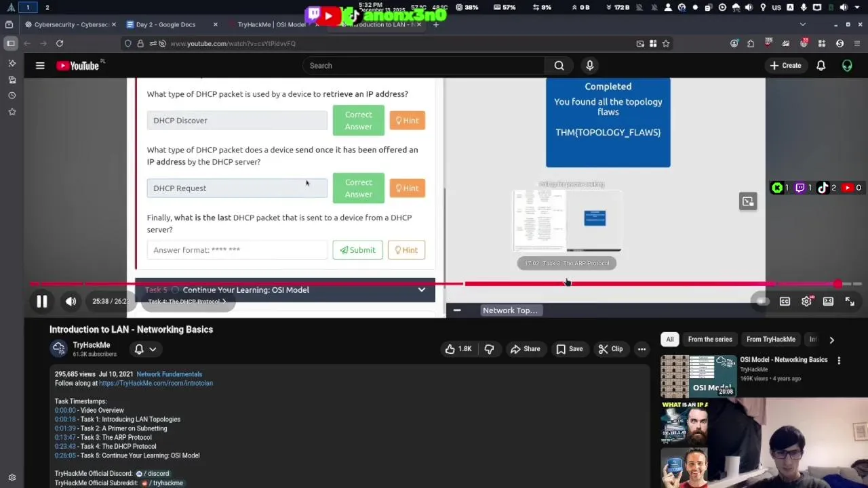Open the YouTube guide hamburger menu
Viewport: 868px width, 488px height.
tap(40, 66)
